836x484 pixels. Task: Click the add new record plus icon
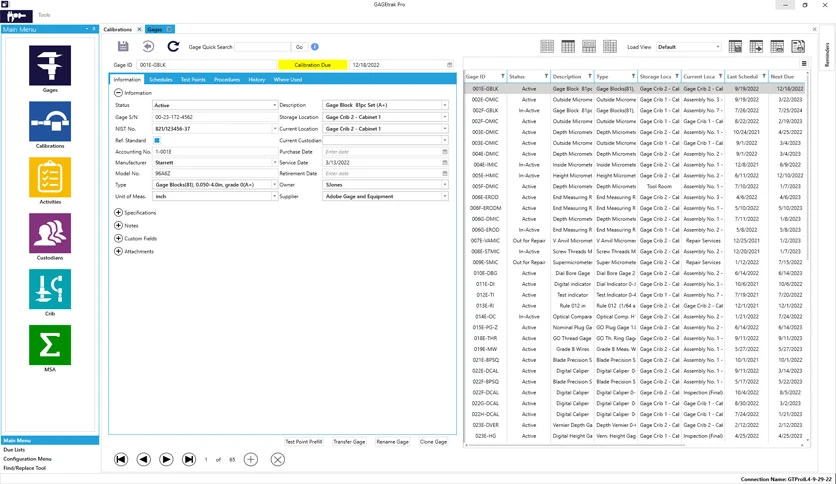[251, 459]
